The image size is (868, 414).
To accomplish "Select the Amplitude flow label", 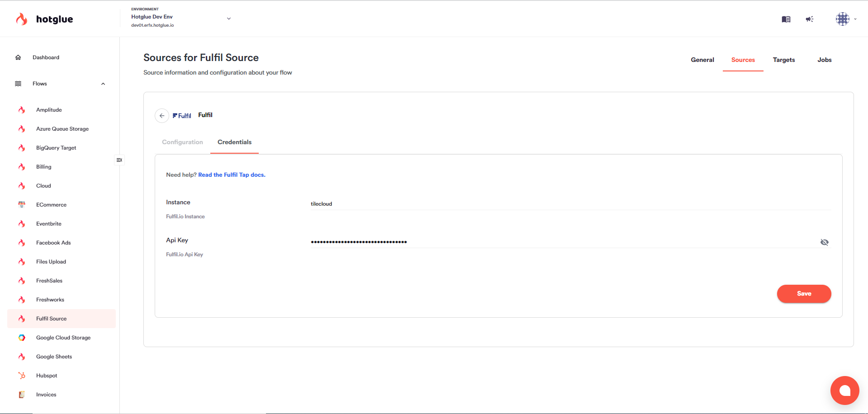I will click(49, 110).
